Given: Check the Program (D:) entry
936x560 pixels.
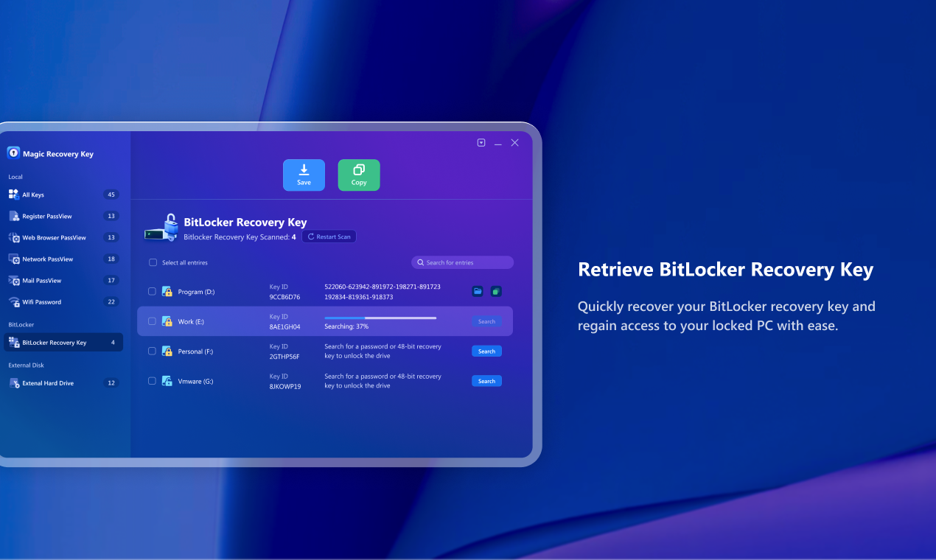Looking at the screenshot, I should 153,291.
